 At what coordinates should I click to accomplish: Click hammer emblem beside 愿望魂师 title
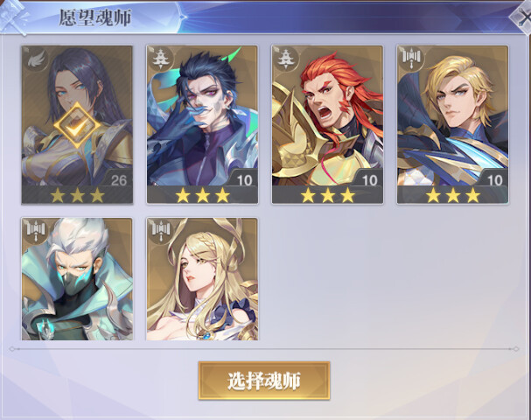click(x=13, y=17)
